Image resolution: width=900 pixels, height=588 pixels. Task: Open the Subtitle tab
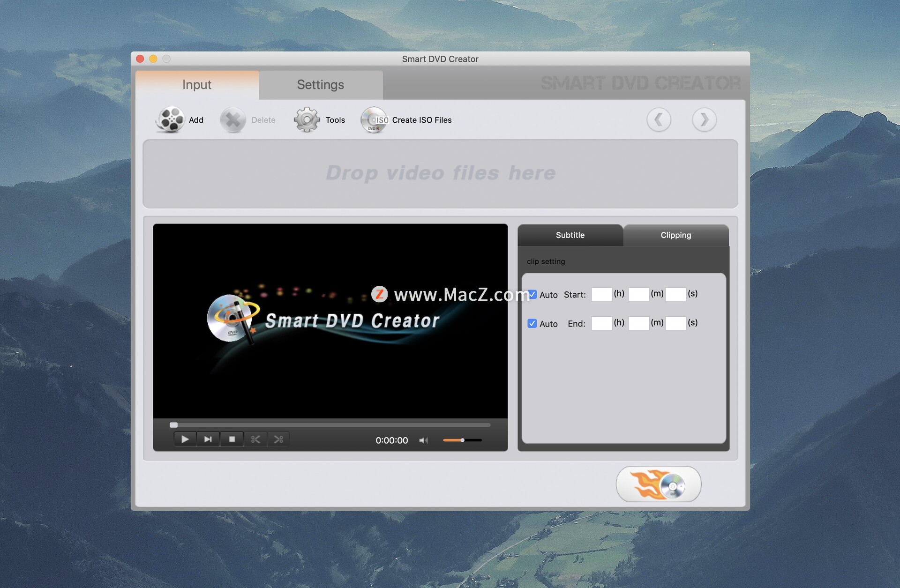point(570,235)
